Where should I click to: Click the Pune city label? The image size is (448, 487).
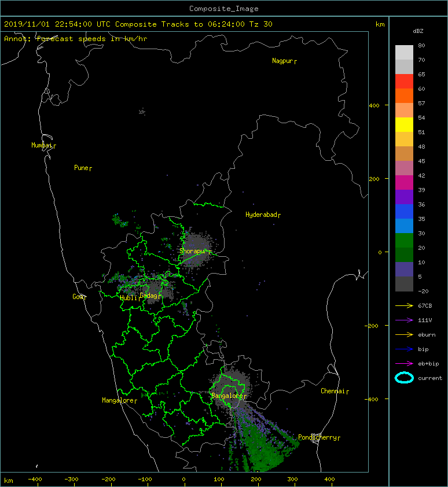(x=83, y=168)
